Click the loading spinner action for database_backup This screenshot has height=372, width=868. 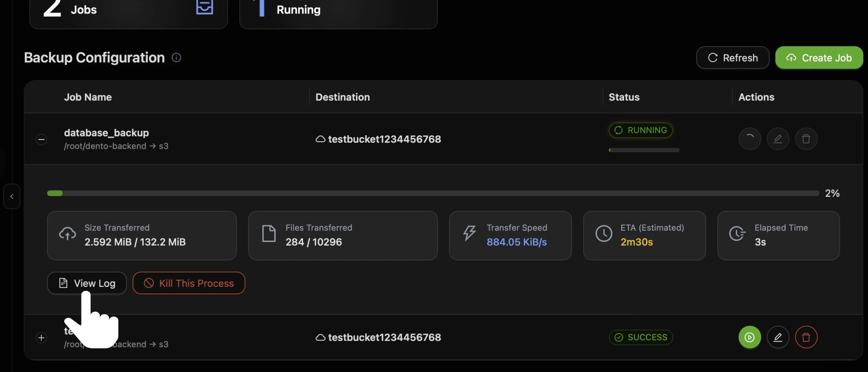(750, 139)
